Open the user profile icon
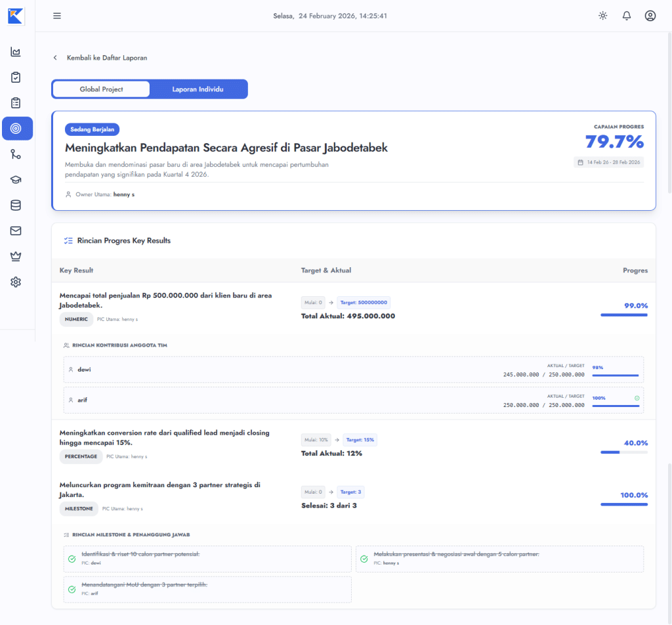The image size is (672, 625). point(650,16)
